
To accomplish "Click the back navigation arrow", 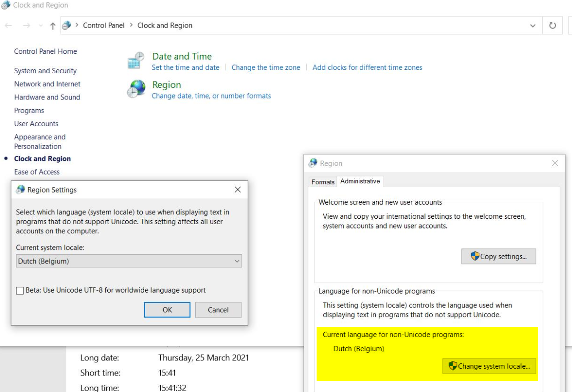I will click(8, 25).
